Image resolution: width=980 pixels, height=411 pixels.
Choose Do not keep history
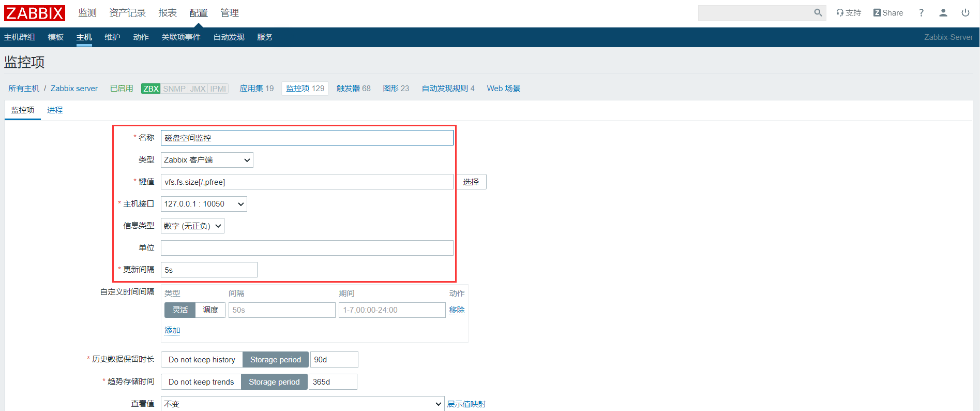tap(202, 360)
